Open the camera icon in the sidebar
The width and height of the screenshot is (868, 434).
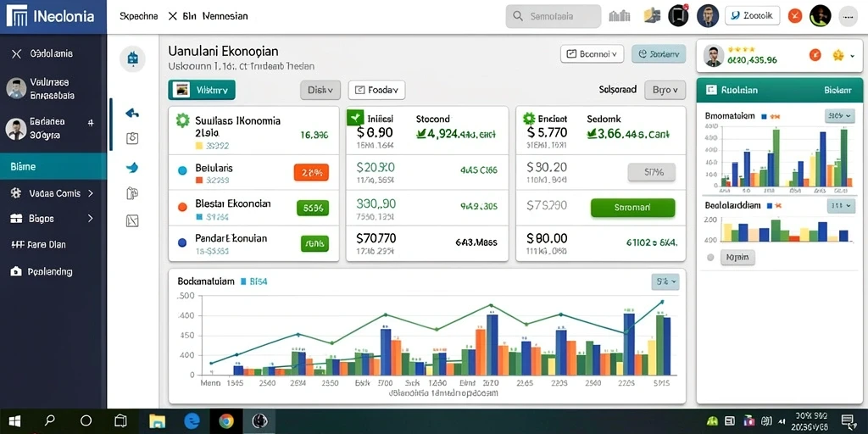(x=132, y=138)
